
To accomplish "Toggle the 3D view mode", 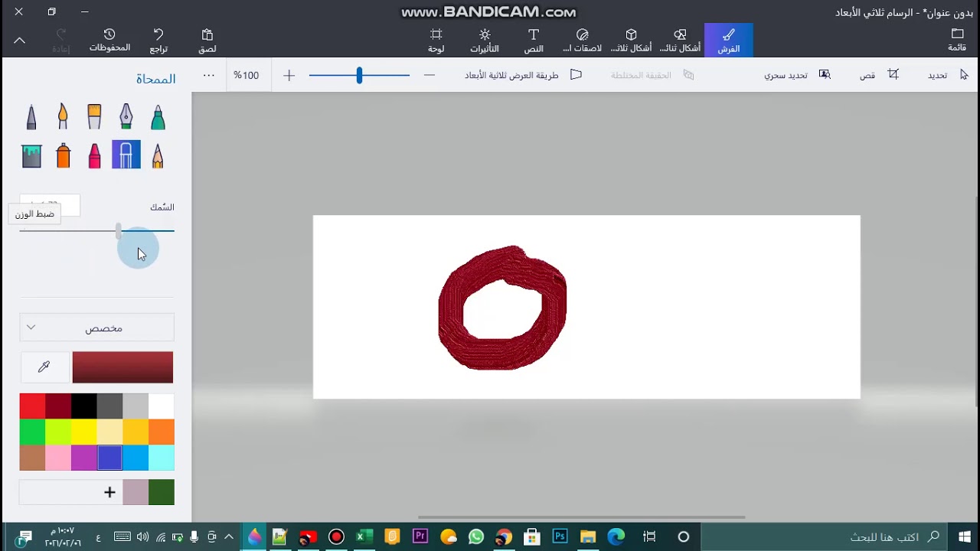I will (x=524, y=75).
